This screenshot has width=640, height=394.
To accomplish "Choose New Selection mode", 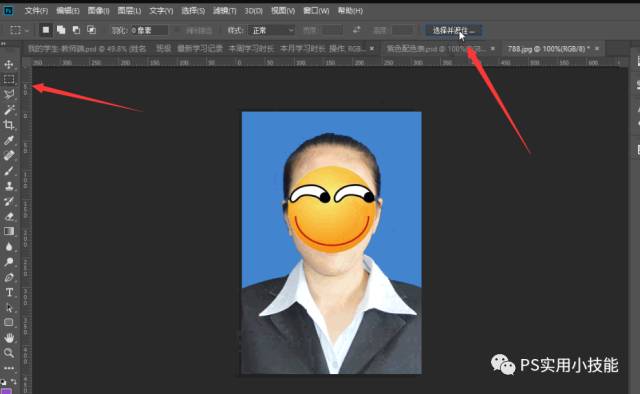I will pos(46,30).
